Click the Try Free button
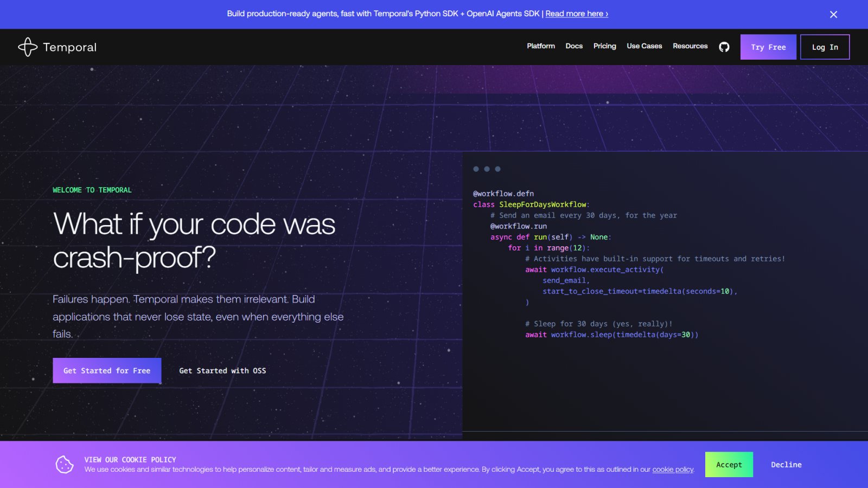The image size is (868, 488). 768,47
